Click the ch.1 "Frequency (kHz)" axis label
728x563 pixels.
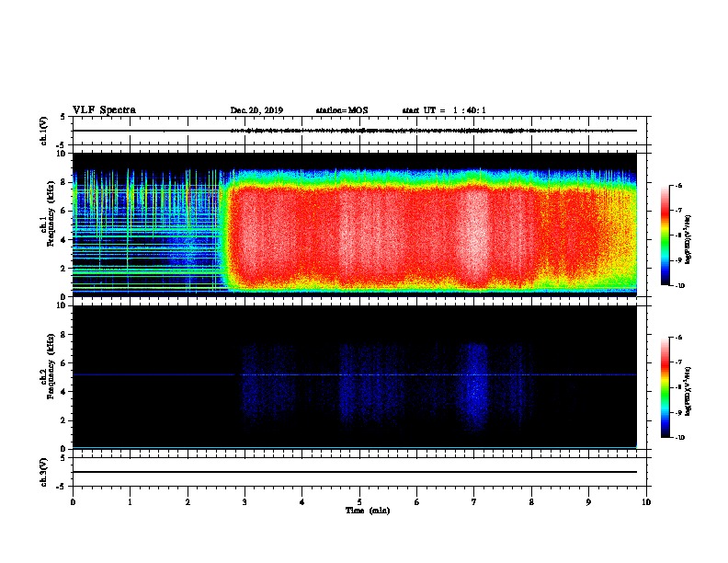coord(51,214)
